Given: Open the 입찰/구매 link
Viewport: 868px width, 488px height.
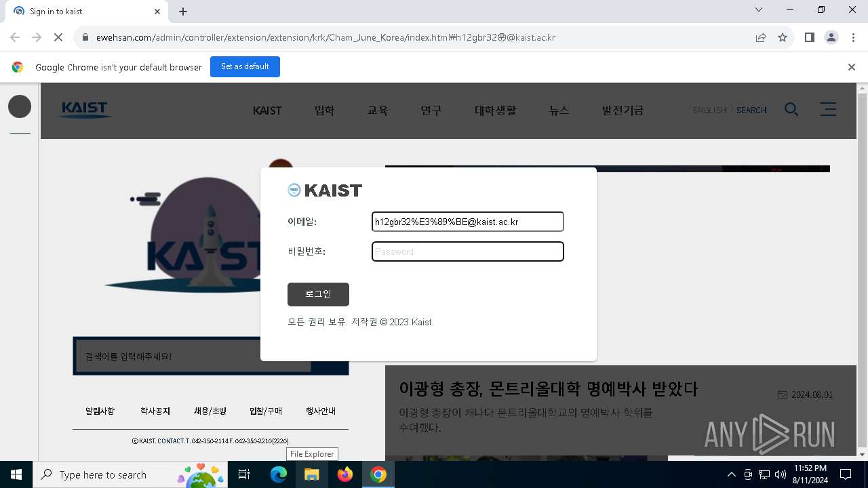Looking at the screenshot, I should coord(266,411).
